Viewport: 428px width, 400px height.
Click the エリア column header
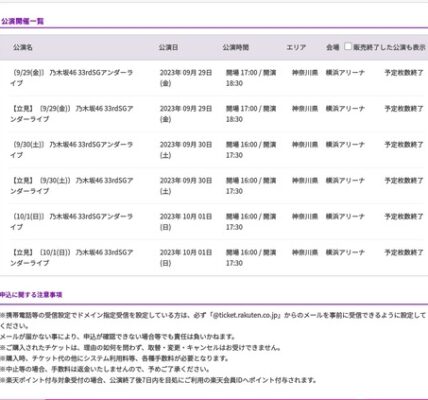coord(296,47)
